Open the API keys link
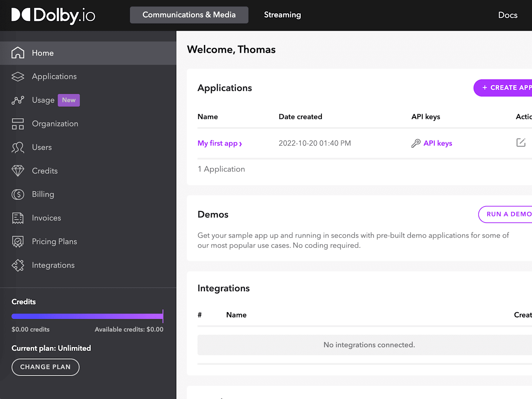 click(x=438, y=143)
